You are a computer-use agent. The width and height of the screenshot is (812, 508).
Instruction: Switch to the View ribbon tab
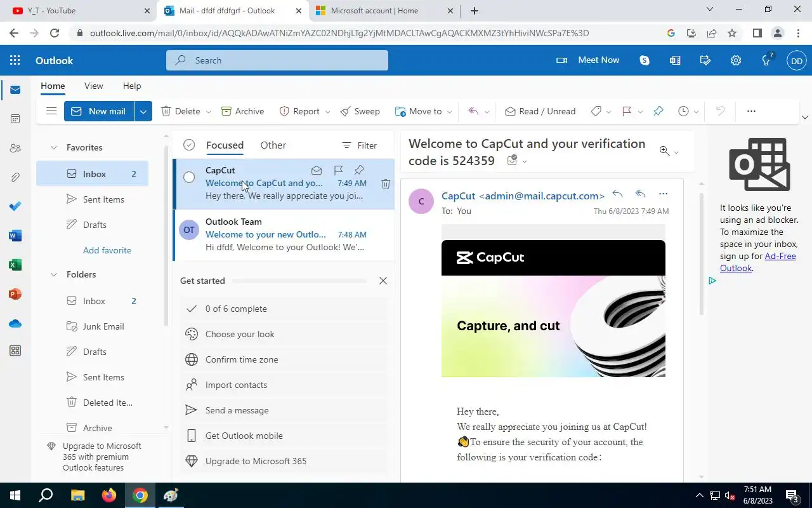pos(93,86)
